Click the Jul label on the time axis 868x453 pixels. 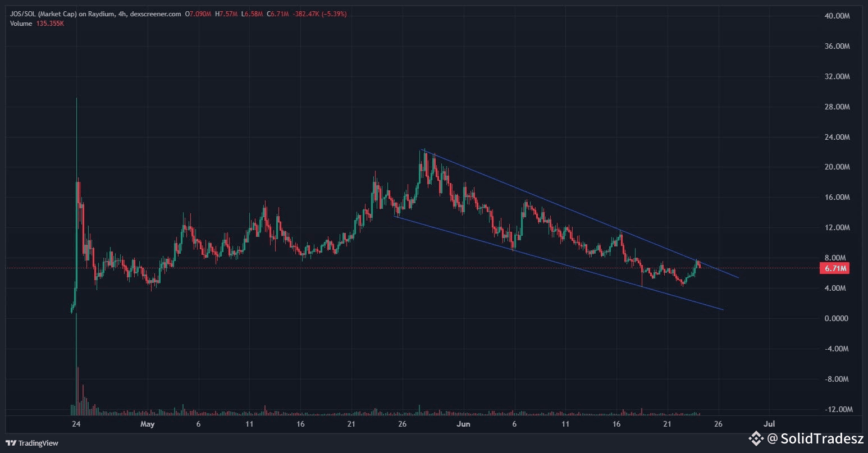[770, 424]
